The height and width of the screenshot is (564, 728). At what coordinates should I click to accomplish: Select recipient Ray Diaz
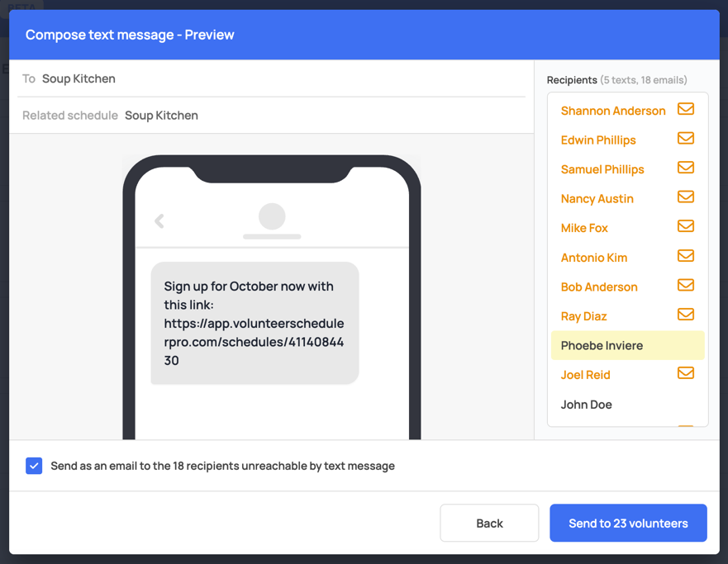point(583,316)
